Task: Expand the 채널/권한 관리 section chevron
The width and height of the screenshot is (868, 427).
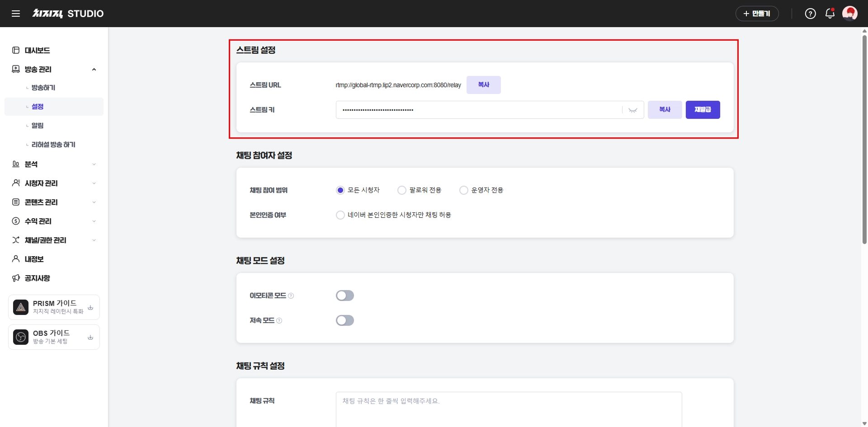Action: click(x=94, y=240)
